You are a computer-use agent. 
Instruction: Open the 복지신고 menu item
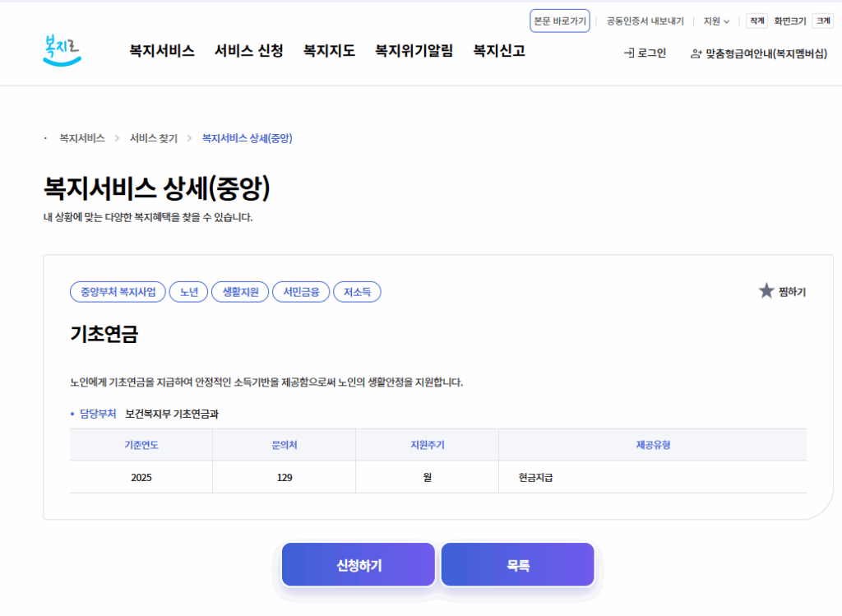pyautogui.click(x=498, y=51)
